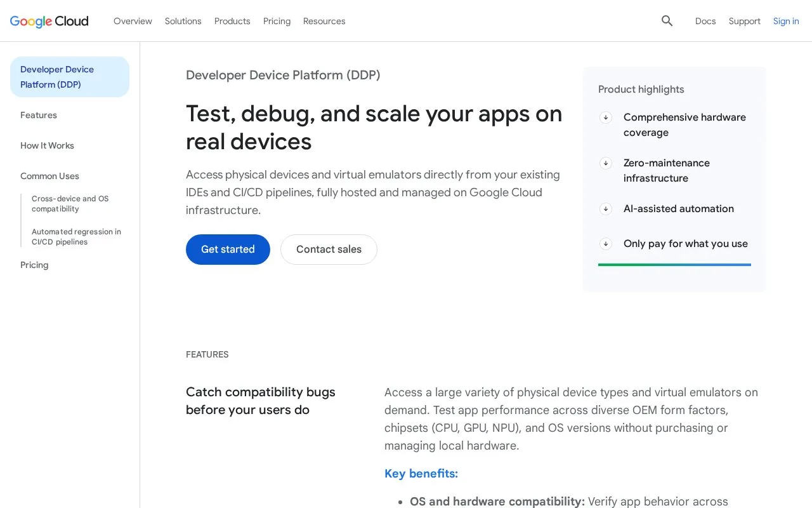The image size is (812, 508).
Task: Select Common Uses in the sidebar
Action: (x=49, y=176)
